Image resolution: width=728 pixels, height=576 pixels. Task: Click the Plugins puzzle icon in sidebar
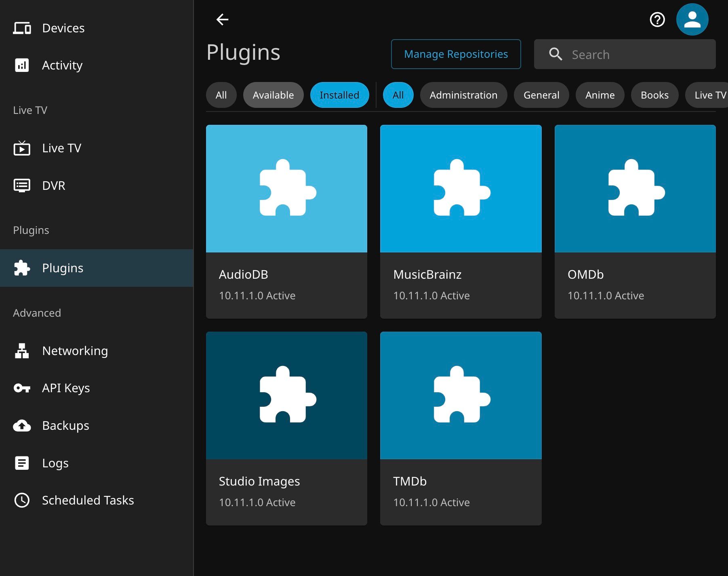(x=22, y=268)
